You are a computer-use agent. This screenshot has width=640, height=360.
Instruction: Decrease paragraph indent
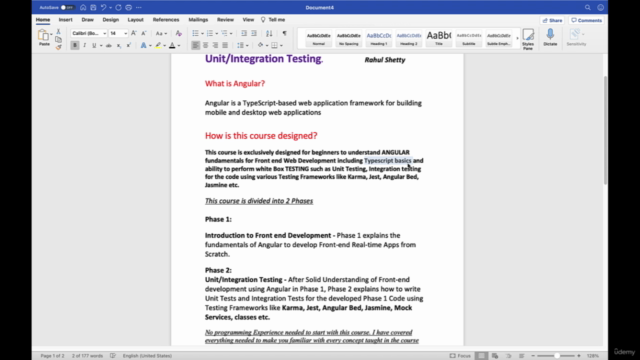click(244, 33)
